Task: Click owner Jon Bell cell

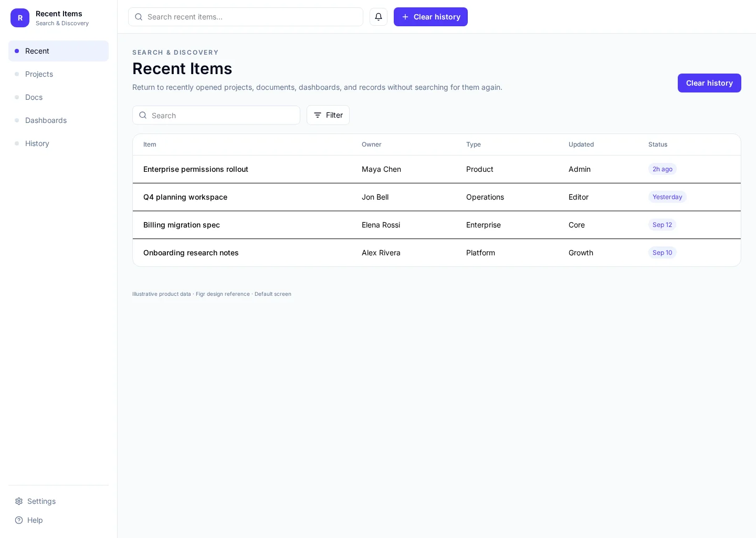Action: [375, 197]
